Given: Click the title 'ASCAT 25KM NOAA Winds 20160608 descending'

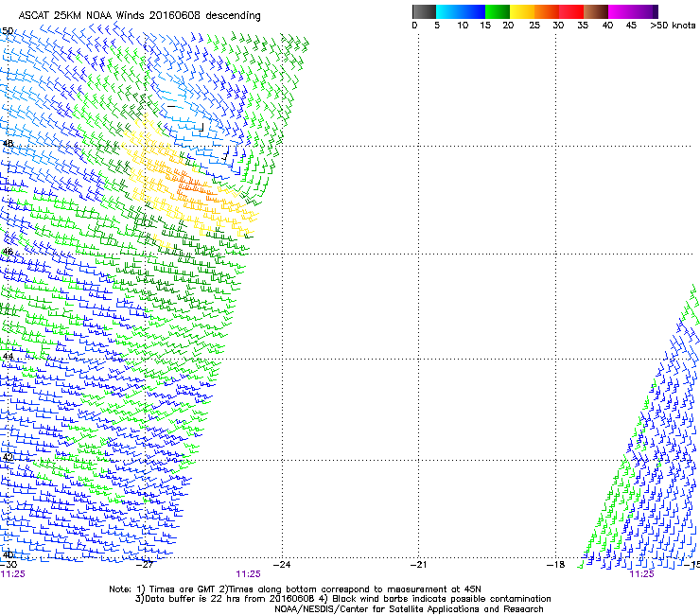Looking at the screenshot, I should [139, 16].
